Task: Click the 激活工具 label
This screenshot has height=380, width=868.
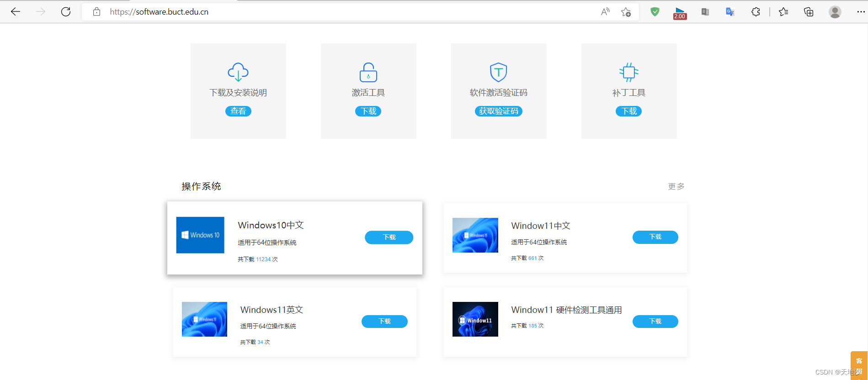Action: 368,93
